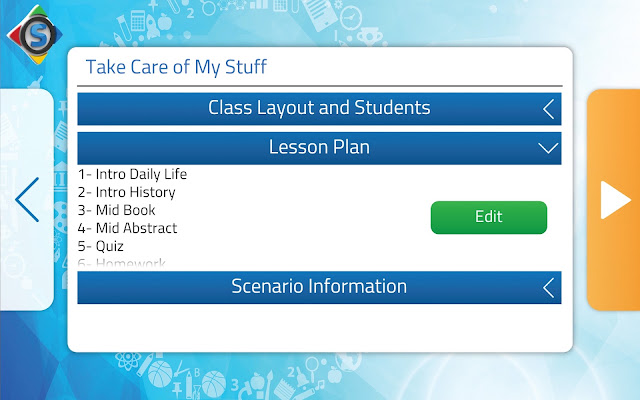Collapse the Lesson Plan chevron
The image size is (640, 400).
point(548,148)
